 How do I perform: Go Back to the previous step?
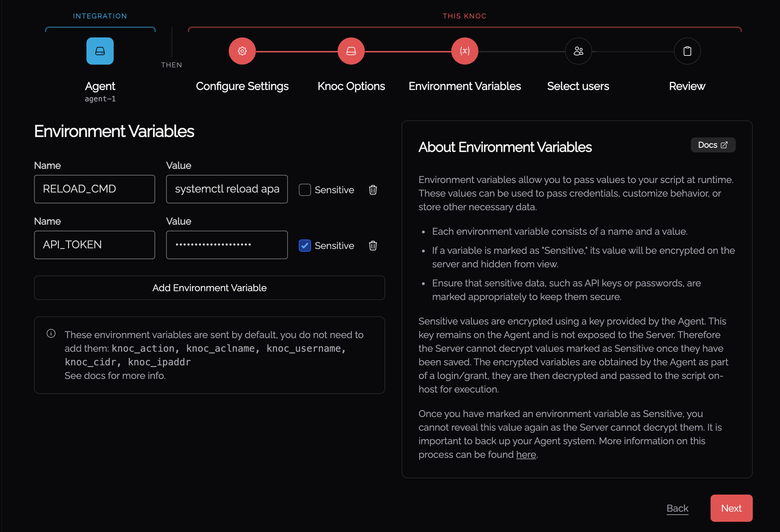[x=677, y=508]
